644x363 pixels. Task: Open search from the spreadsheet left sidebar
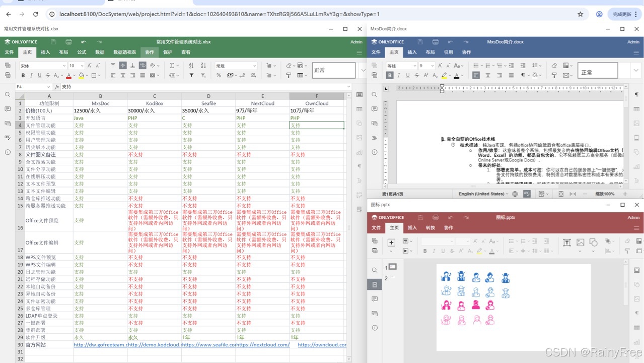coord(8,95)
